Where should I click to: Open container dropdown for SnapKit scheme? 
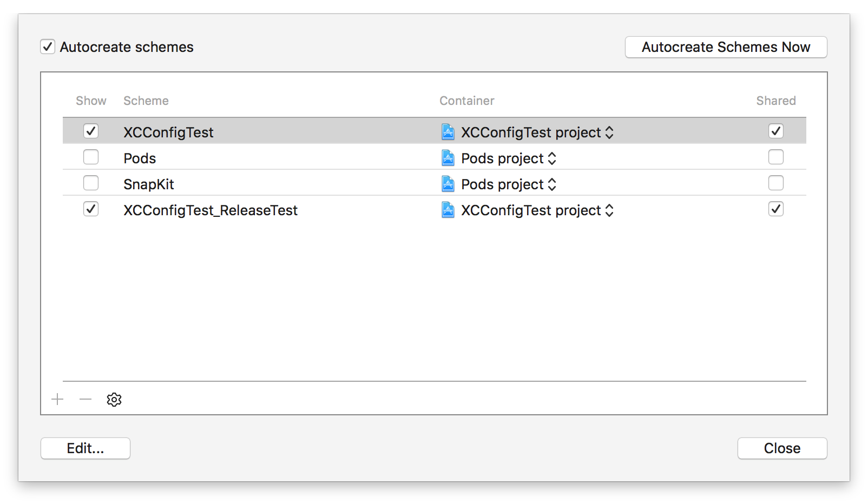(509, 184)
